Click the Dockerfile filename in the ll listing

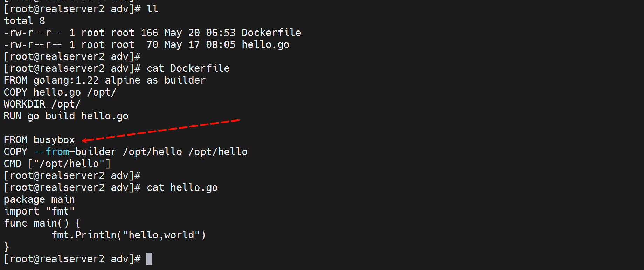point(271,33)
